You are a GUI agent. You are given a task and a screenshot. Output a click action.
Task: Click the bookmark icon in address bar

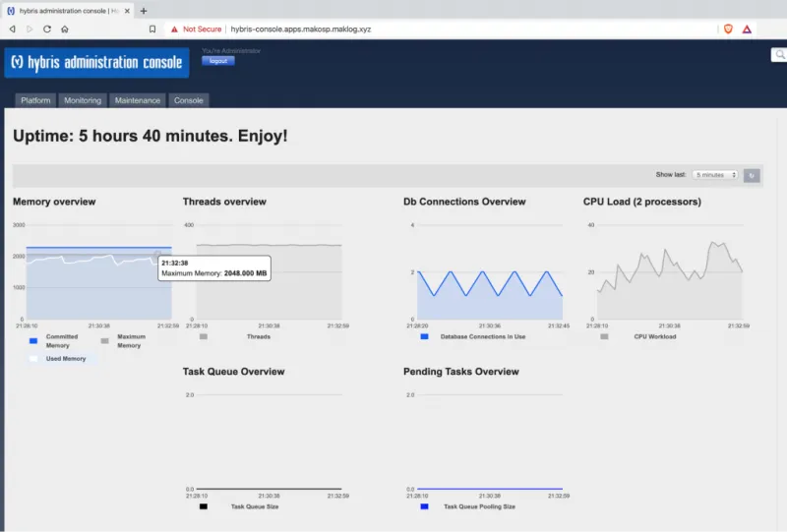152,30
